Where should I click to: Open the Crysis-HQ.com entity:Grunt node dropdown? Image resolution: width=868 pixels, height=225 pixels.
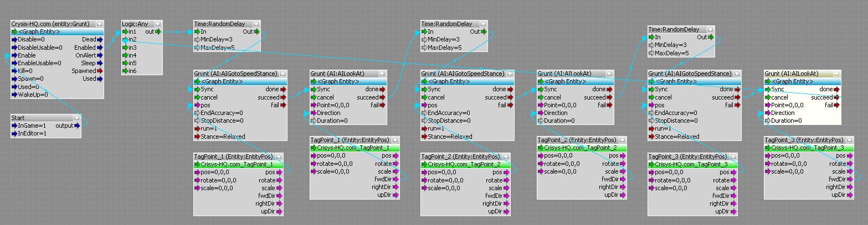(x=99, y=24)
